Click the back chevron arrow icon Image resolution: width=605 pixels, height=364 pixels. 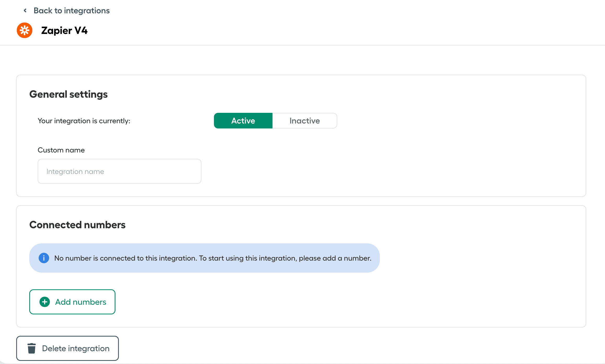pyautogui.click(x=25, y=10)
